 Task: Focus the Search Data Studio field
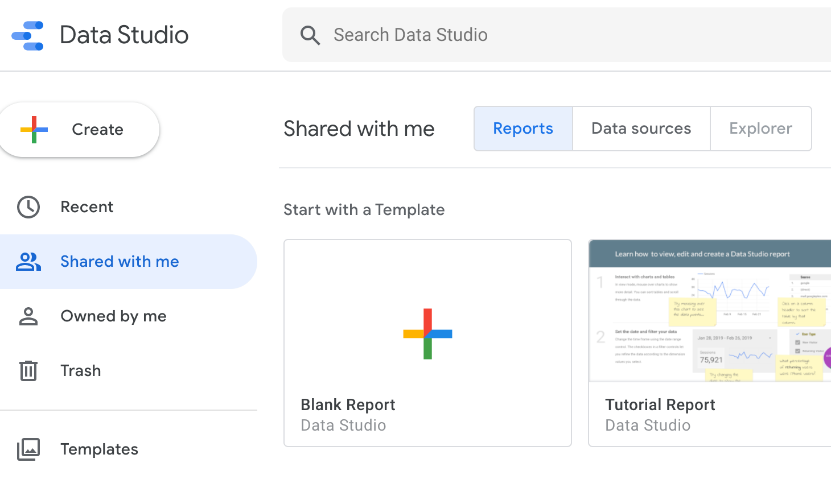coord(557,35)
